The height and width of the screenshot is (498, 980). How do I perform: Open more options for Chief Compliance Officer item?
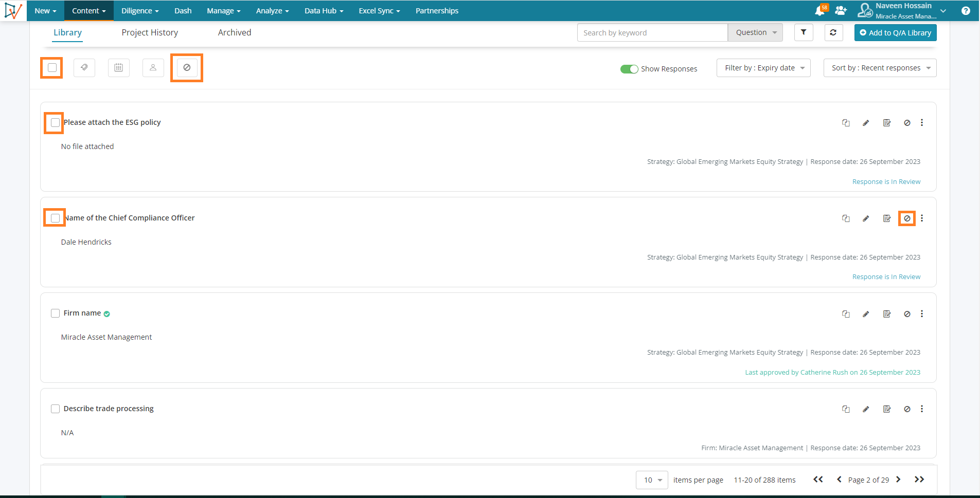point(922,218)
